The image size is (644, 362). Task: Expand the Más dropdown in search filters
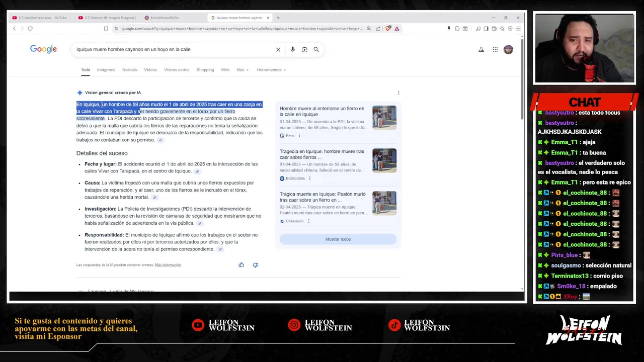(243, 70)
